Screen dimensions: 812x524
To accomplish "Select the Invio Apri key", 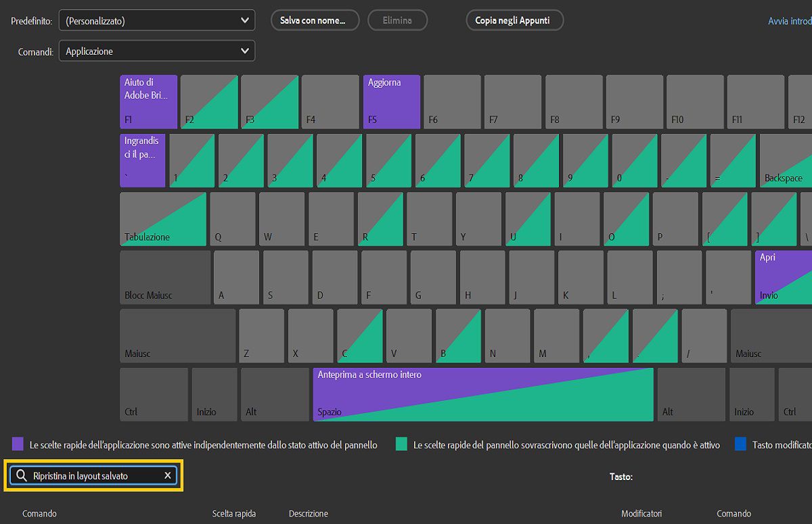I will pos(784,277).
